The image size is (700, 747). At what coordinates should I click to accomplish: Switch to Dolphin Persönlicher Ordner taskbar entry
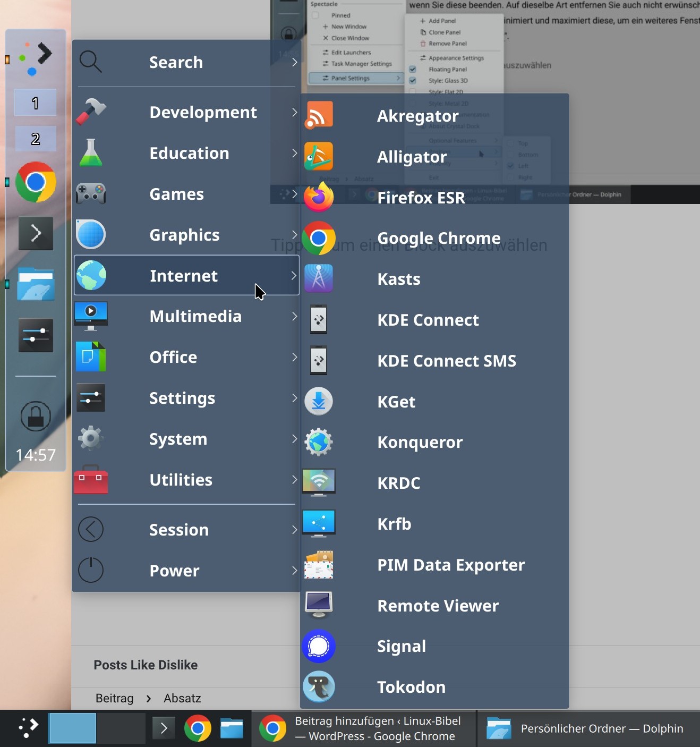pyautogui.click(x=588, y=728)
